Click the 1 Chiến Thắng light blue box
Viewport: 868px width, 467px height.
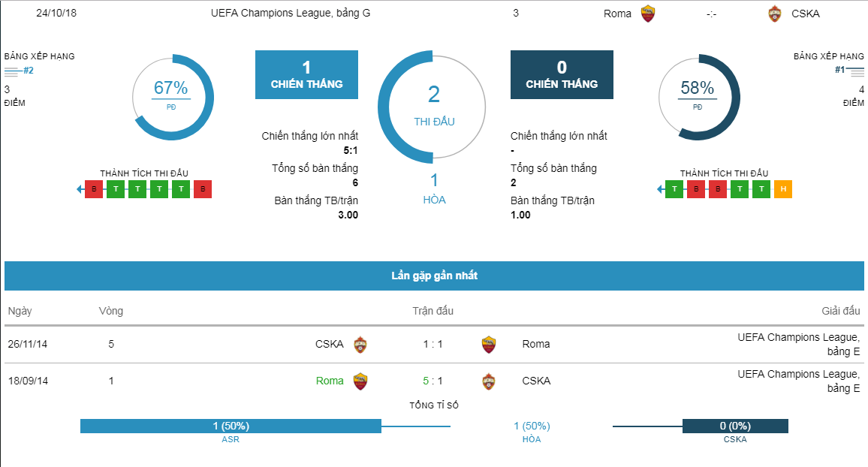click(x=306, y=74)
